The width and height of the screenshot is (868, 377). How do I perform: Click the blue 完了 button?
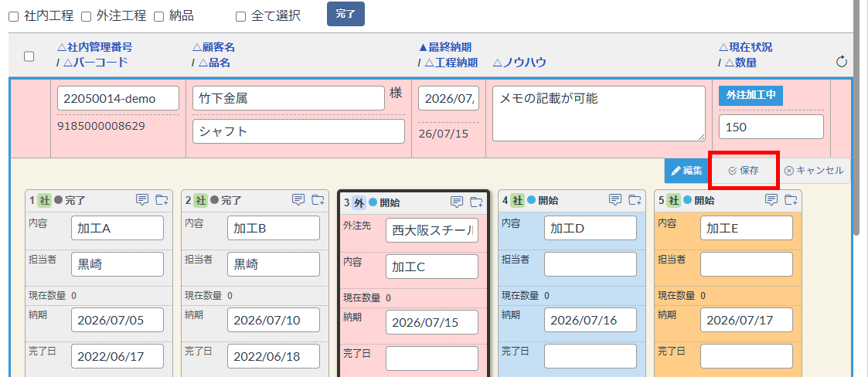346,14
